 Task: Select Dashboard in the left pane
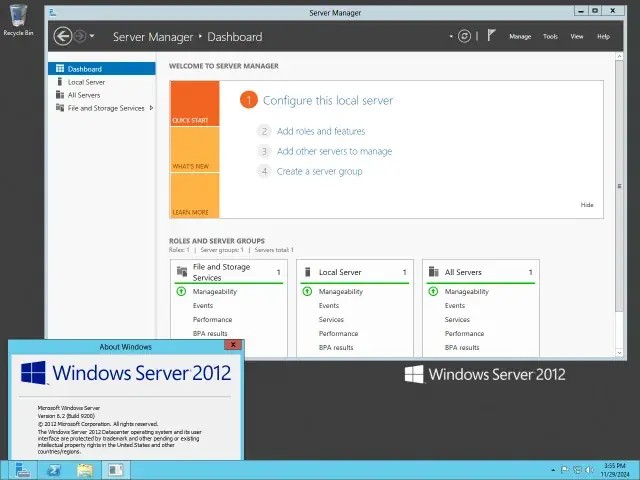click(x=102, y=69)
